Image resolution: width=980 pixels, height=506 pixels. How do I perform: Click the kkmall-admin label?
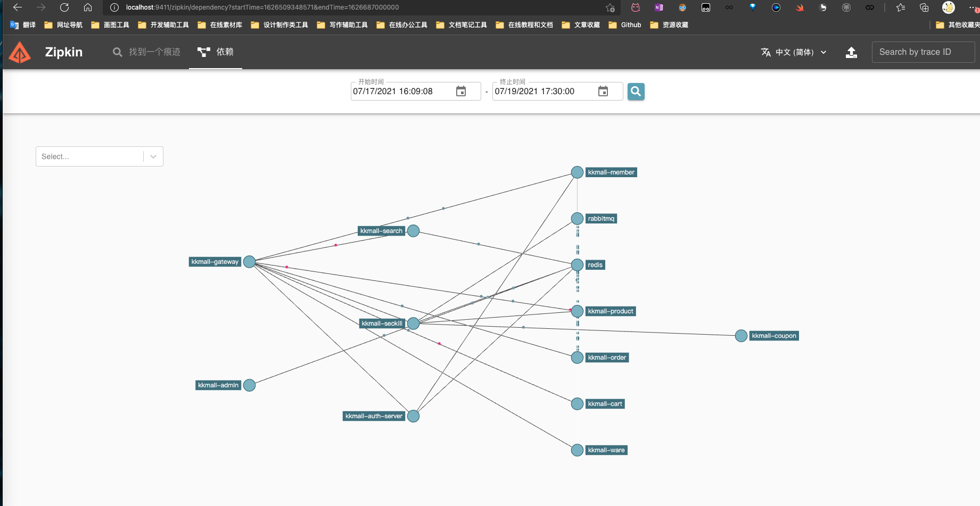(x=218, y=385)
